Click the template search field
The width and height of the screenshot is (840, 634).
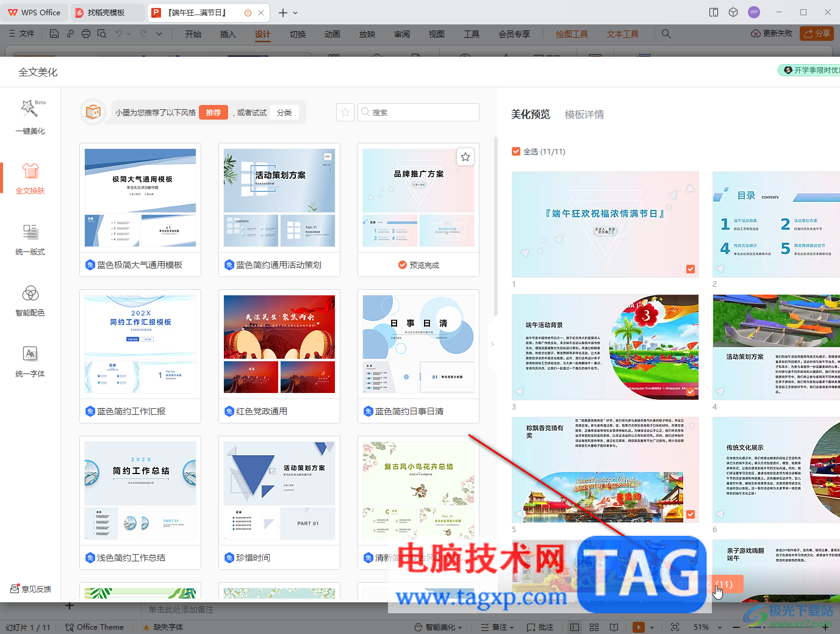pos(418,112)
